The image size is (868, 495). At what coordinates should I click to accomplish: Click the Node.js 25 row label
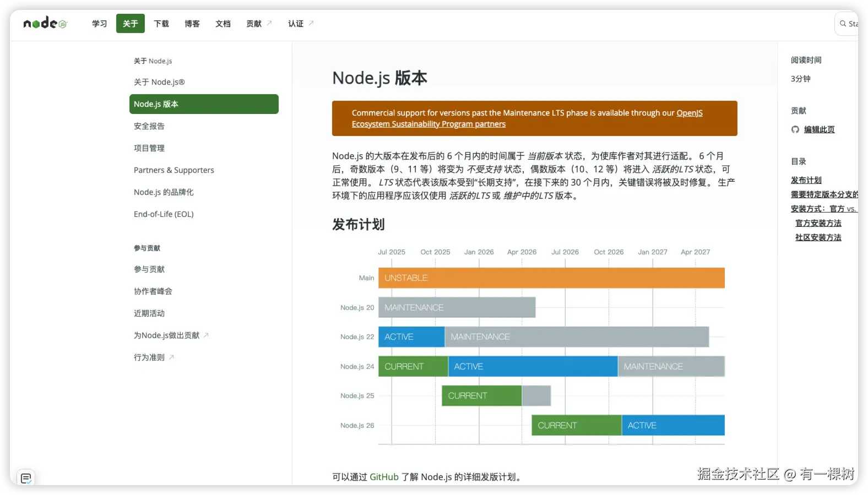357,395
